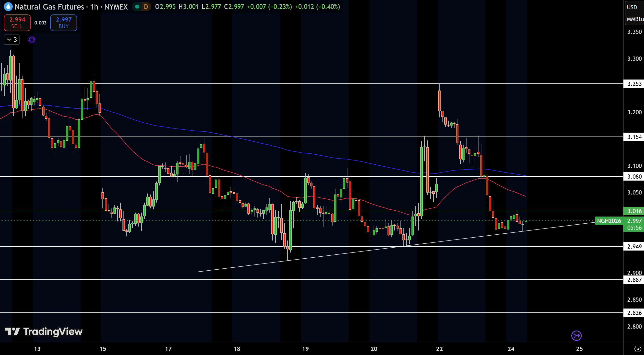Click the purple refresh sync icon
Image resolution: width=644 pixels, height=355 pixels.
pyautogui.click(x=32, y=40)
